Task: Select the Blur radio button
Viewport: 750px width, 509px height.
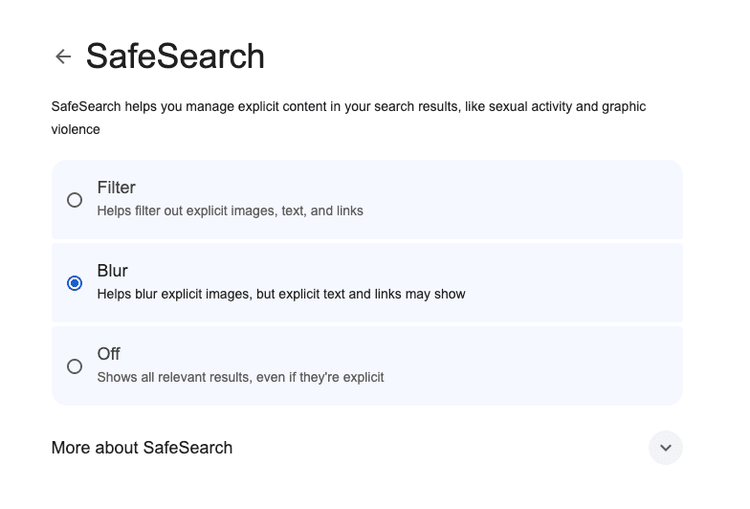Action: pyautogui.click(x=75, y=283)
